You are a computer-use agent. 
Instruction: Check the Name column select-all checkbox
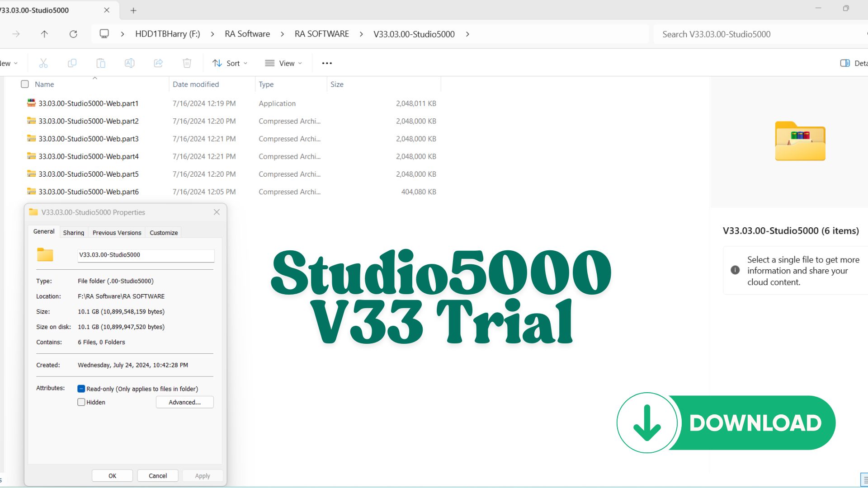click(x=25, y=84)
